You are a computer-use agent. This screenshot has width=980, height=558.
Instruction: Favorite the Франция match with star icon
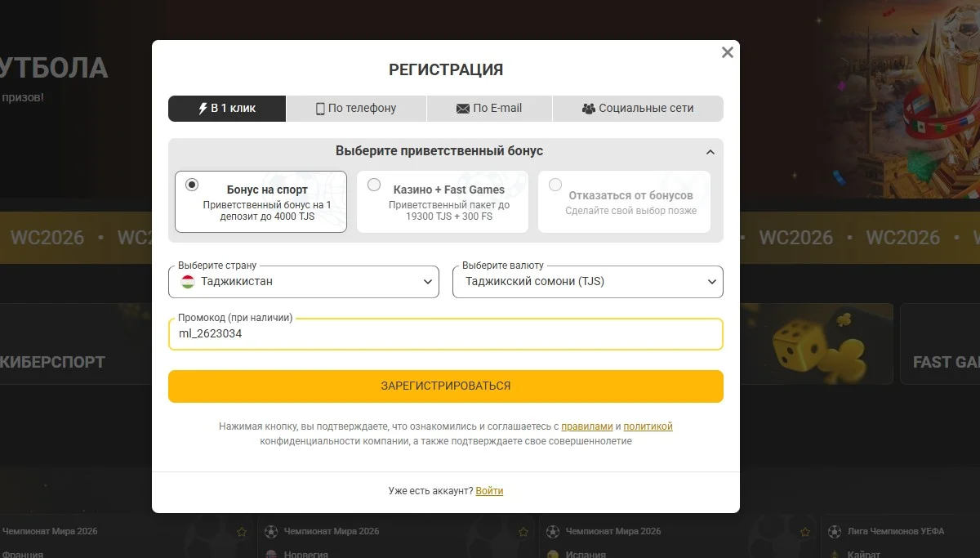point(242,532)
